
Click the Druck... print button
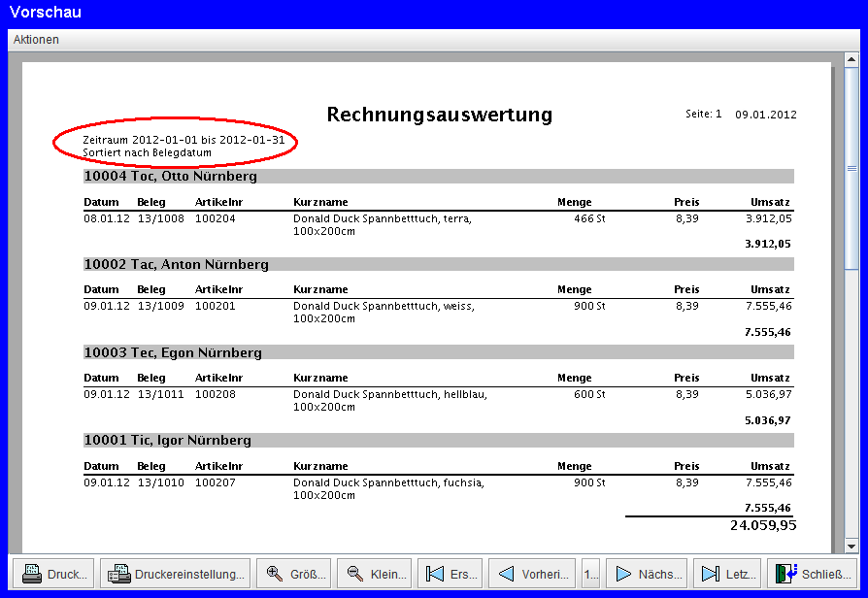tap(53, 574)
